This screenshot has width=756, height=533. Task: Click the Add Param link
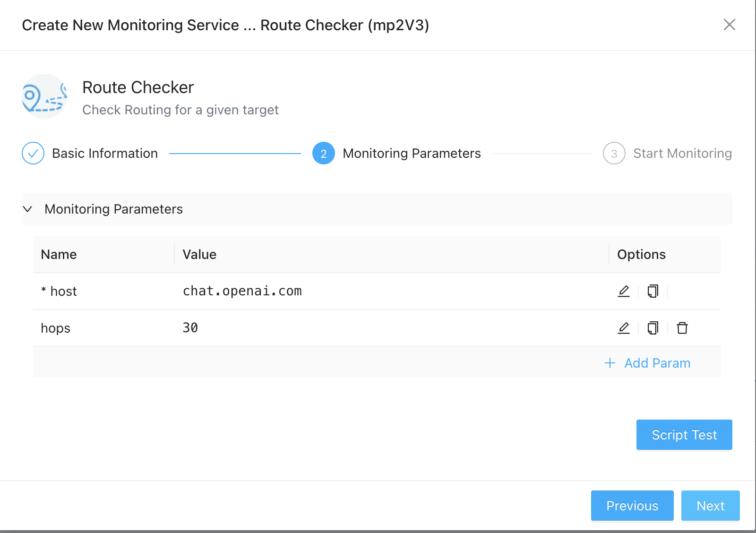(657, 363)
